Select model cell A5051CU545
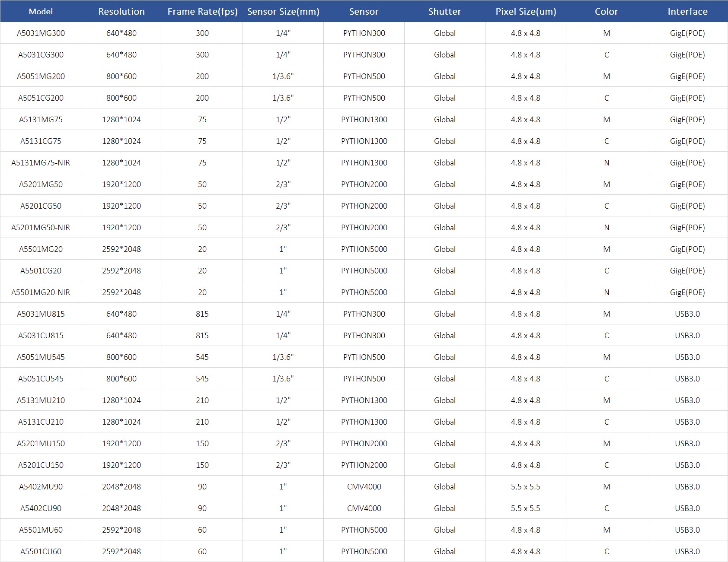Viewport: 728px width, 562px height. 41,379
